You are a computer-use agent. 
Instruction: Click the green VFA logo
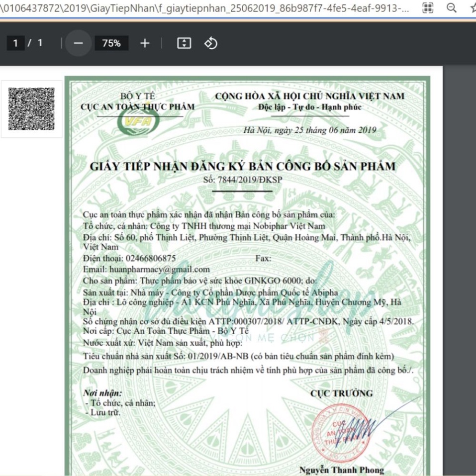coord(135,122)
